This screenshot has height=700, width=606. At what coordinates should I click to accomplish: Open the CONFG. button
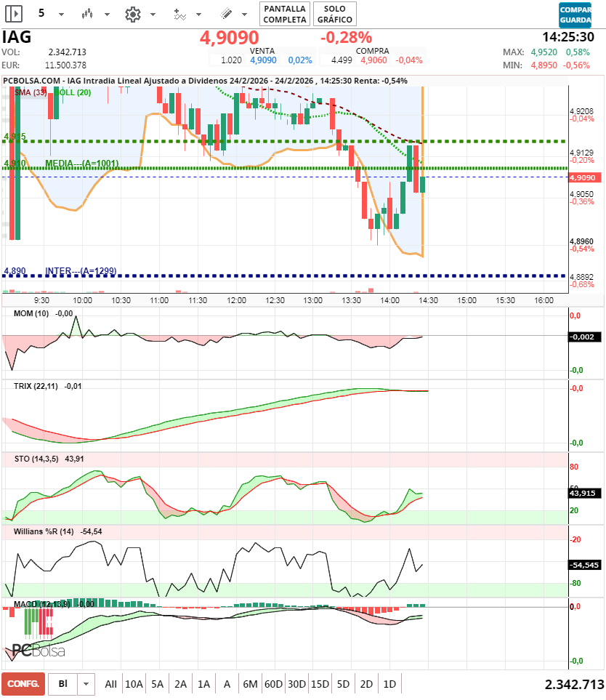(23, 684)
